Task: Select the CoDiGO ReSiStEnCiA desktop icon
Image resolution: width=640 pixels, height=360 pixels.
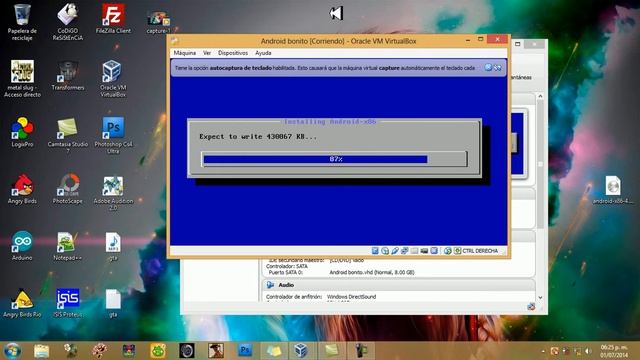Action: point(68,22)
